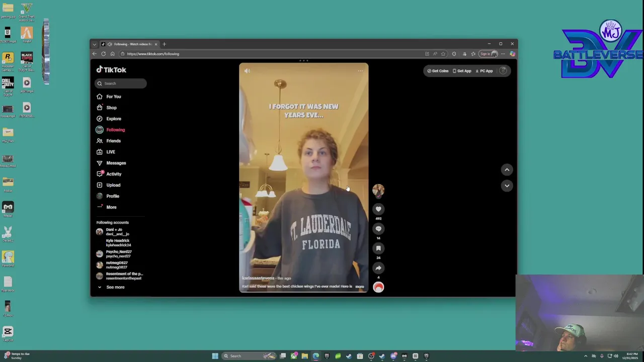644x362 pixels.
Task: Go to next video with down arrow
Action: click(507, 186)
